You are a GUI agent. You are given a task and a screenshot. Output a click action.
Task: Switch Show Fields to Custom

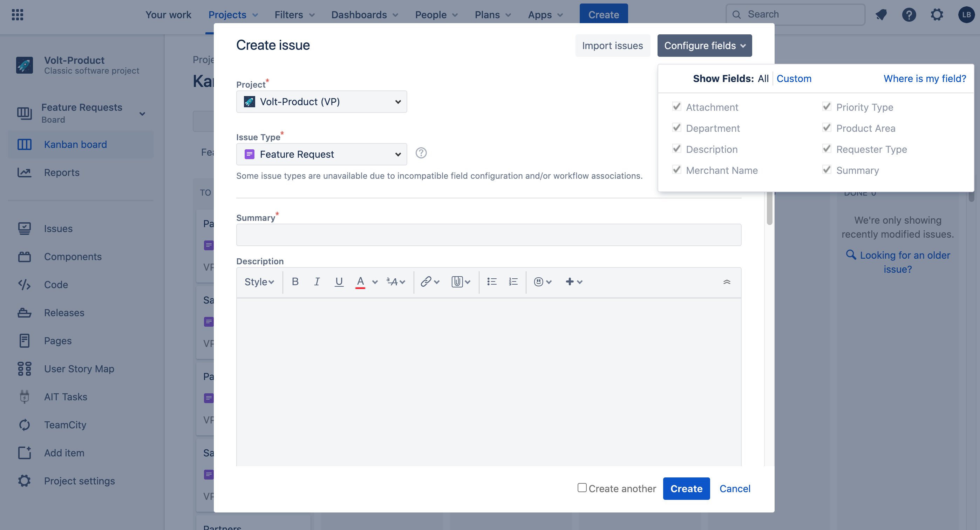pyautogui.click(x=794, y=79)
